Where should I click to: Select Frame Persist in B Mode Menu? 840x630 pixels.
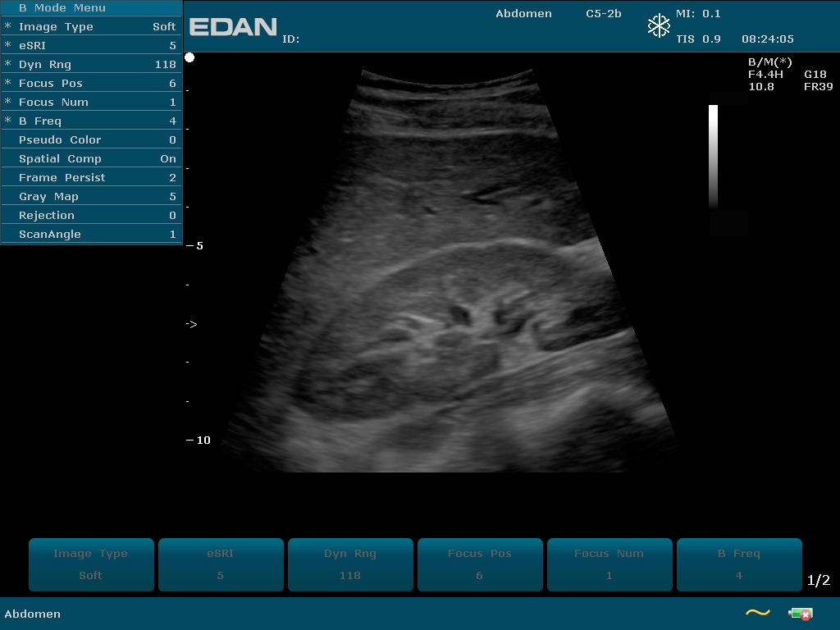click(91, 178)
